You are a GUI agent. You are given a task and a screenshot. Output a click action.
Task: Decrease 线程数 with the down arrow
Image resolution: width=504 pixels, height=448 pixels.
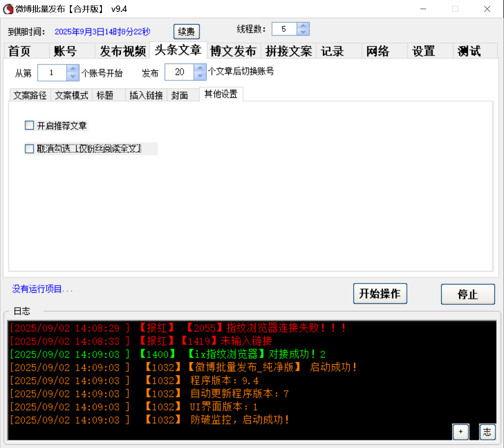303,32
